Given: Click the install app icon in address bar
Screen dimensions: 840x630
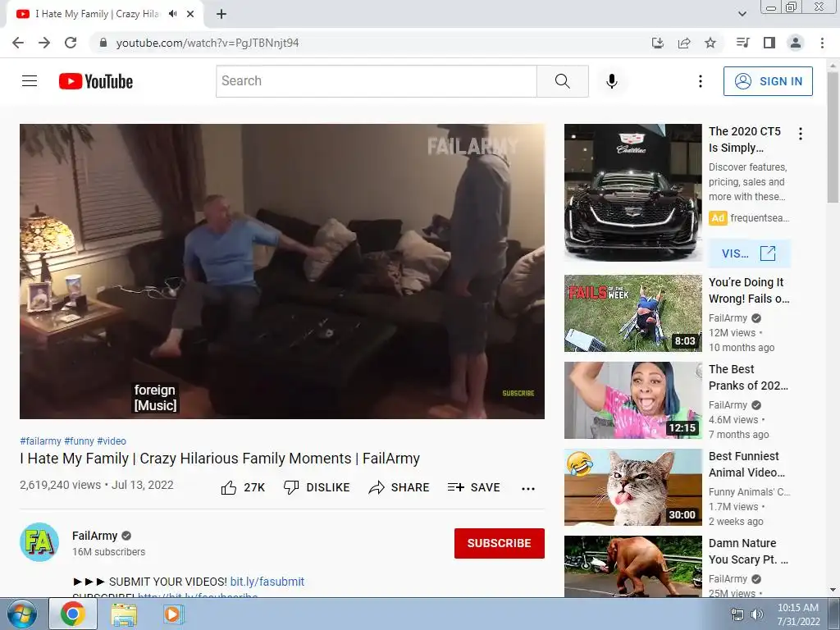Looking at the screenshot, I should click(x=658, y=43).
